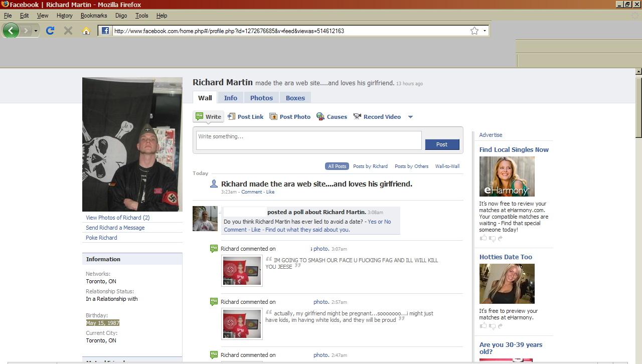
Task: Open the Help menu
Action: click(162, 16)
